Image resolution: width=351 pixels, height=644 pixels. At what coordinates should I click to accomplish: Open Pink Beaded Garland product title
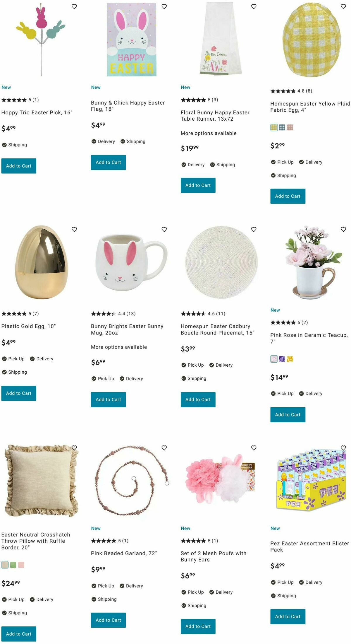(x=124, y=553)
